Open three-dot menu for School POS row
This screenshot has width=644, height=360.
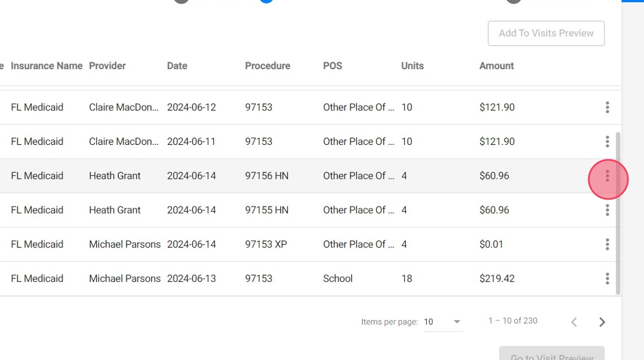pyautogui.click(x=607, y=279)
